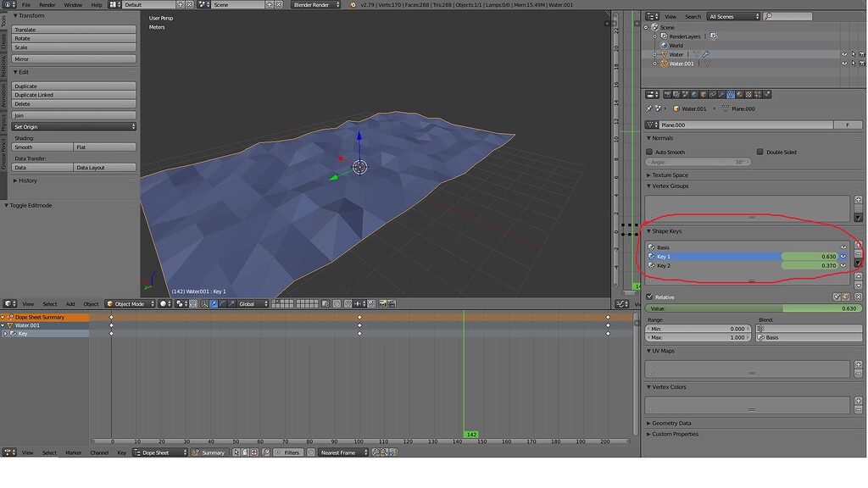
Task: Open the Render properties (camera) tab
Action: click(666, 94)
